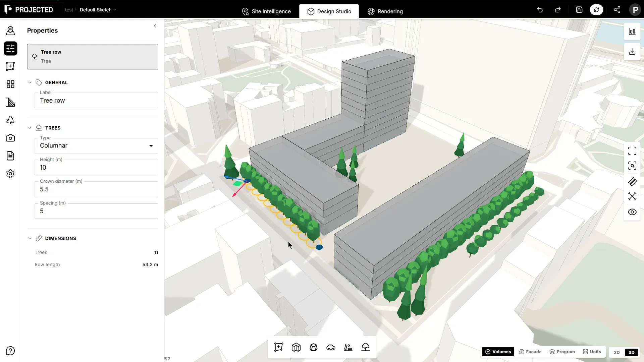This screenshot has width=644, height=362.
Task: Click the Spacing (m) input field
Action: coord(96,211)
